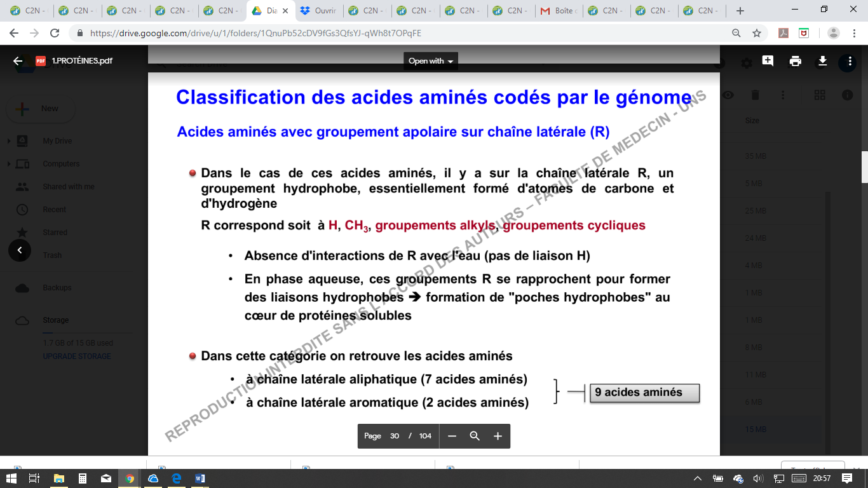Click the page number field showing 30
Viewport: 868px width, 488px height.
(395, 436)
